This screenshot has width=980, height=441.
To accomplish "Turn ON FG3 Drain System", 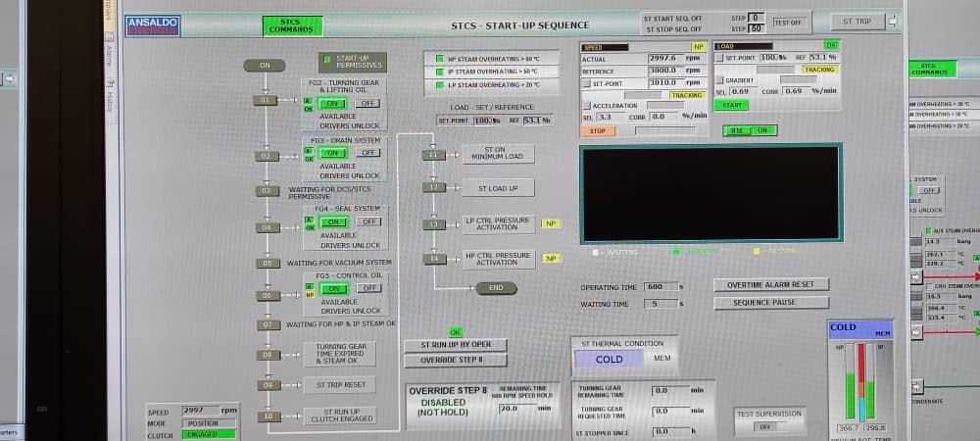I will pyautogui.click(x=332, y=153).
